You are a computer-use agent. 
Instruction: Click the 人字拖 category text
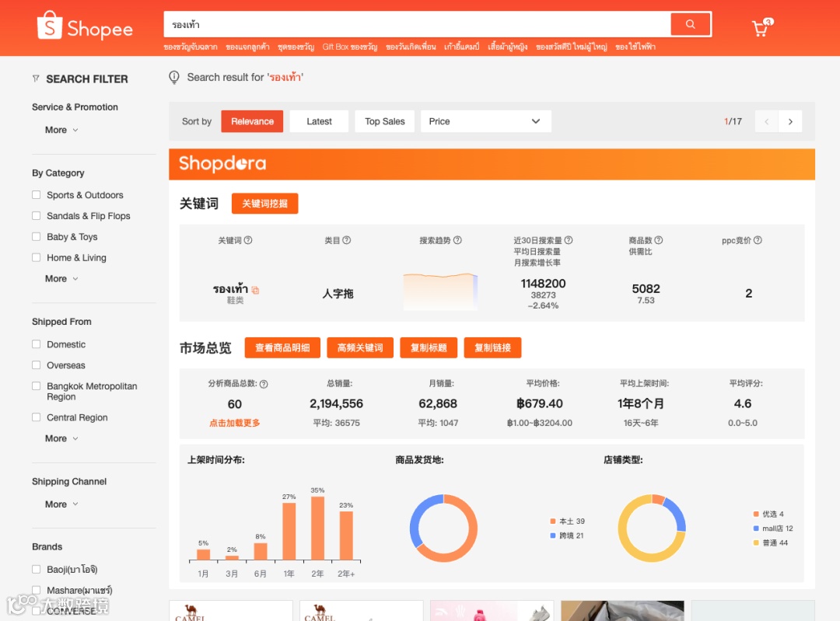[338, 293]
